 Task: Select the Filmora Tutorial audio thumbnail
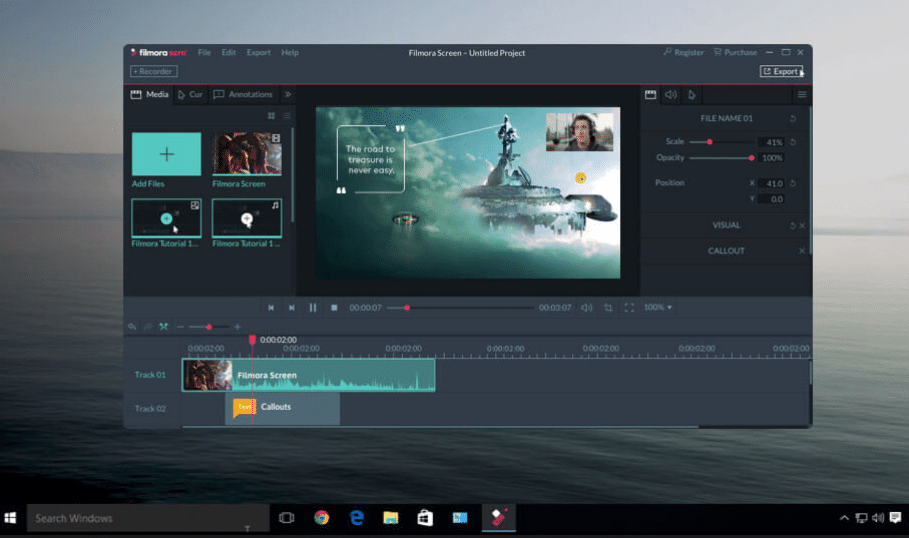click(x=247, y=218)
